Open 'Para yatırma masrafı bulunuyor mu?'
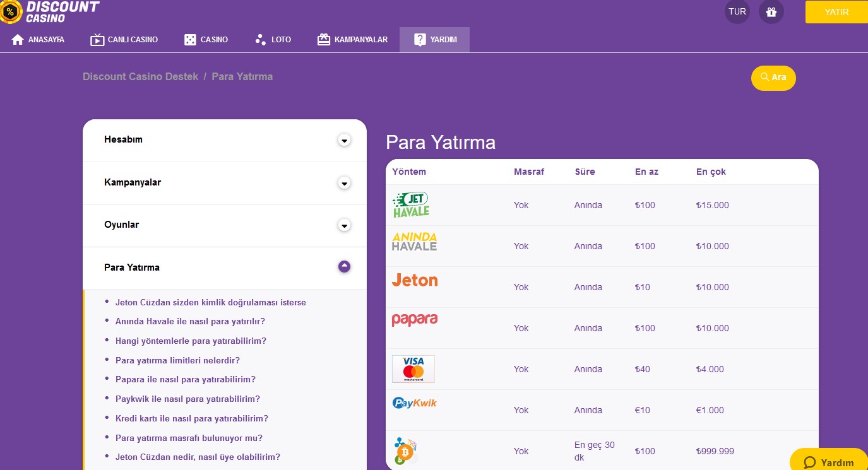This screenshot has height=470, width=868. (189, 438)
